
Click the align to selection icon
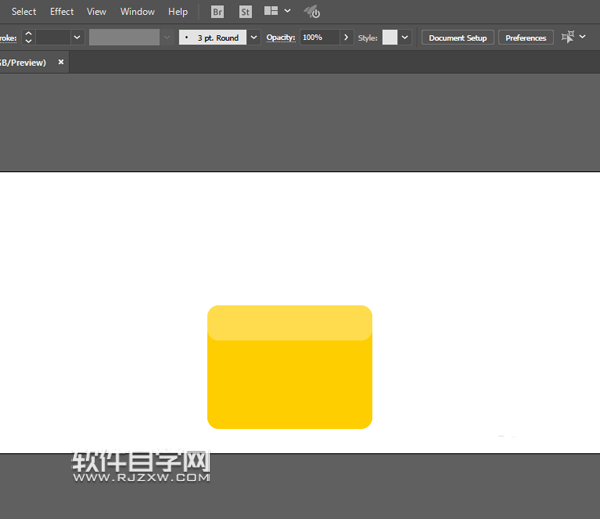(x=568, y=37)
